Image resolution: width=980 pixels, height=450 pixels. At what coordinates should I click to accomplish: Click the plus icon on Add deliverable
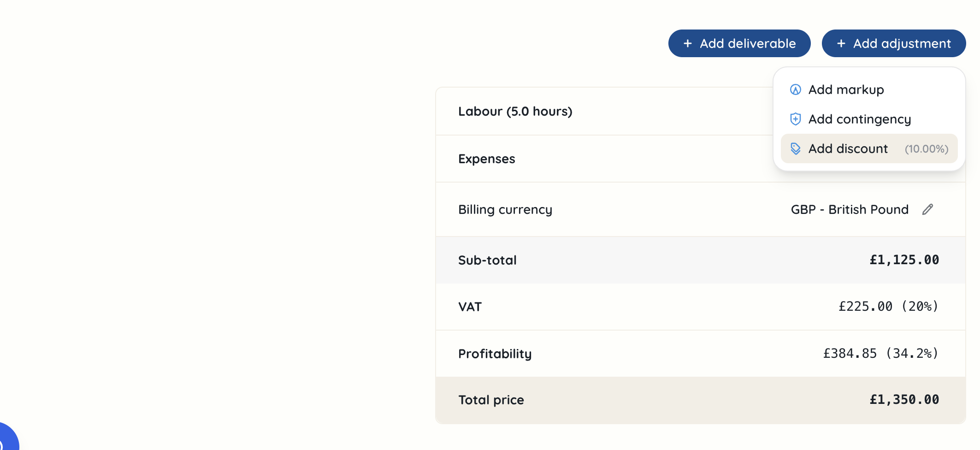(x=687, y=43)
